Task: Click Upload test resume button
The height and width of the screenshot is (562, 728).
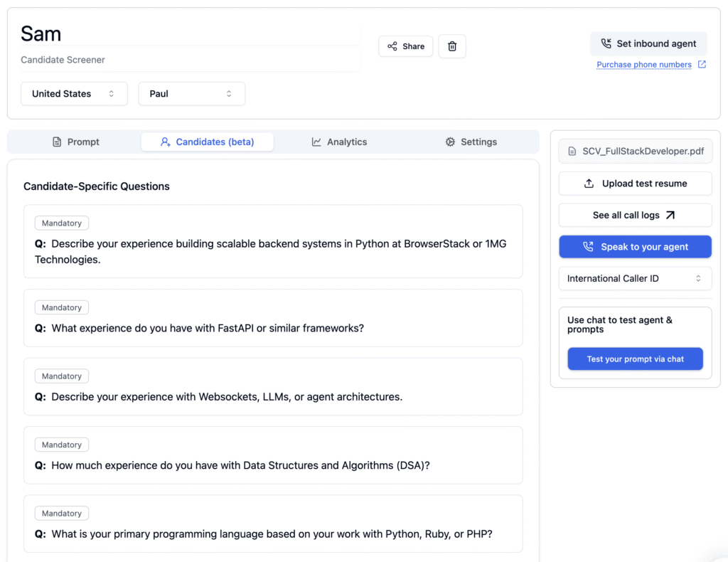Action: (635, 184)
